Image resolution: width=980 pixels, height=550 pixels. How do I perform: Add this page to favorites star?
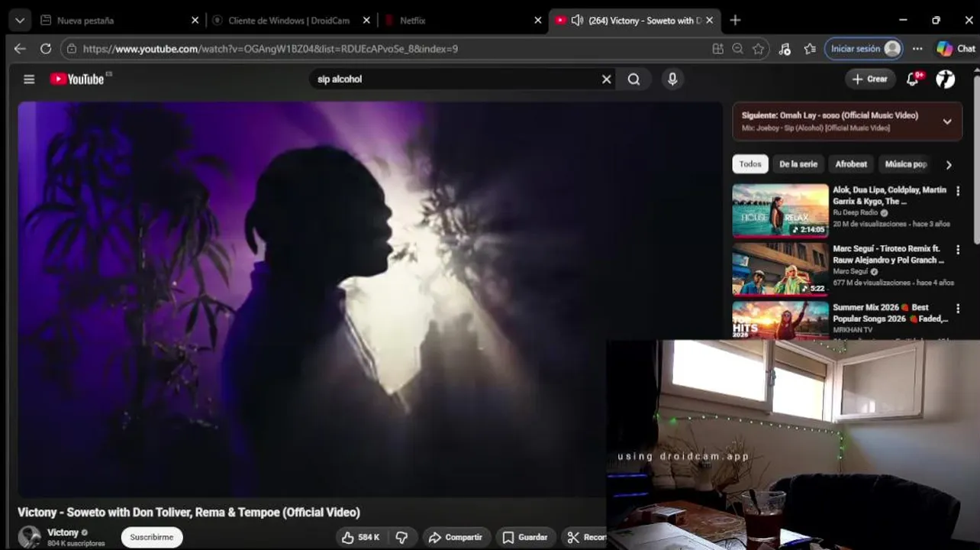(758, 48)
